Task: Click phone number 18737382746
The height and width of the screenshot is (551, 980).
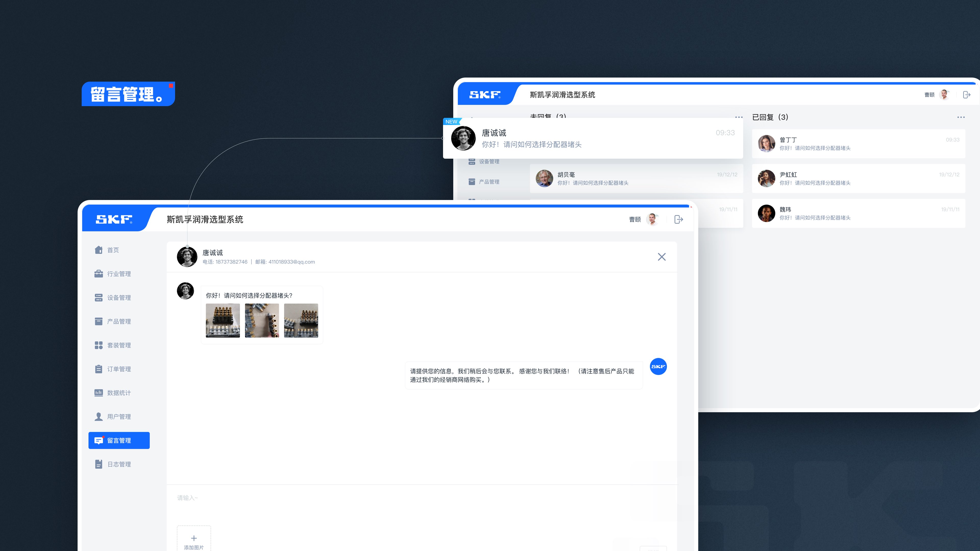Action: pos(231,262)
